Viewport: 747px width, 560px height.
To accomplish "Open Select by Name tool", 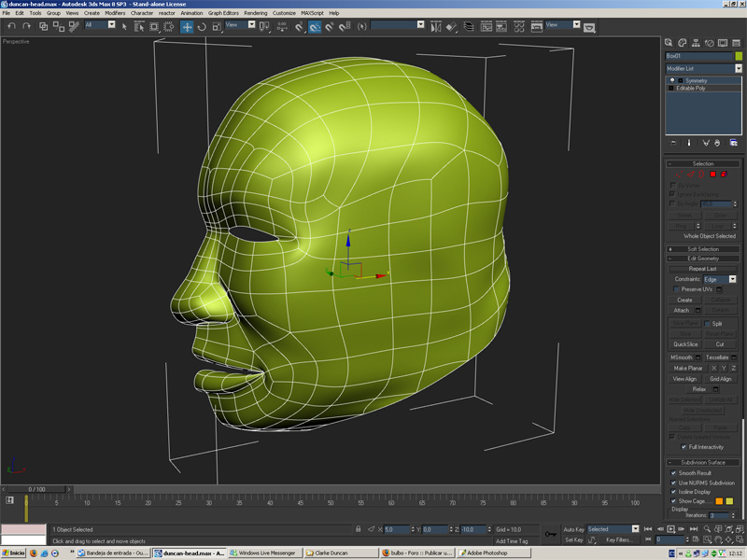I will (x=139, y=27).
